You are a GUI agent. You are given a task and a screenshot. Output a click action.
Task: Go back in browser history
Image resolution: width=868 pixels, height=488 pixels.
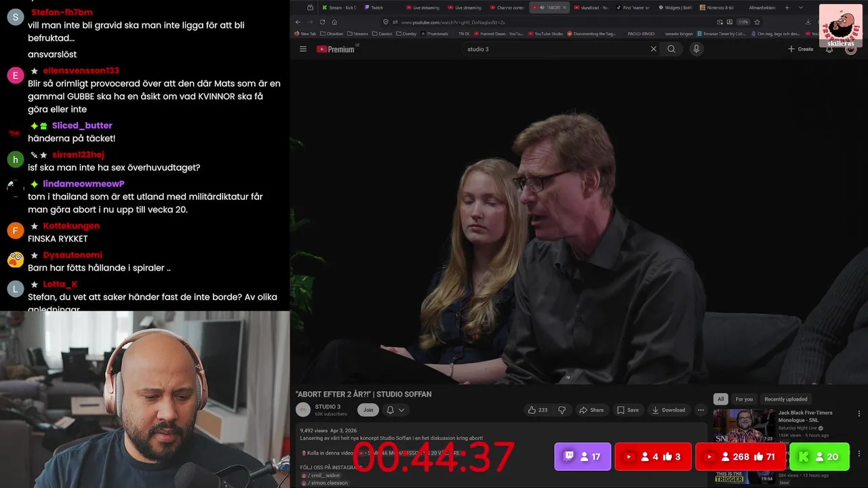pyautogui.click(x=298, y=22)
